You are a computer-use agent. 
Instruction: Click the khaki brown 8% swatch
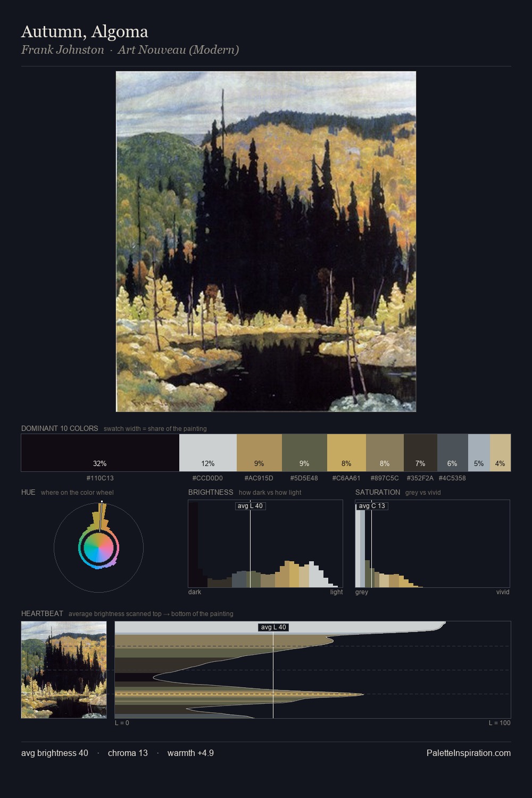click(385, 453)
